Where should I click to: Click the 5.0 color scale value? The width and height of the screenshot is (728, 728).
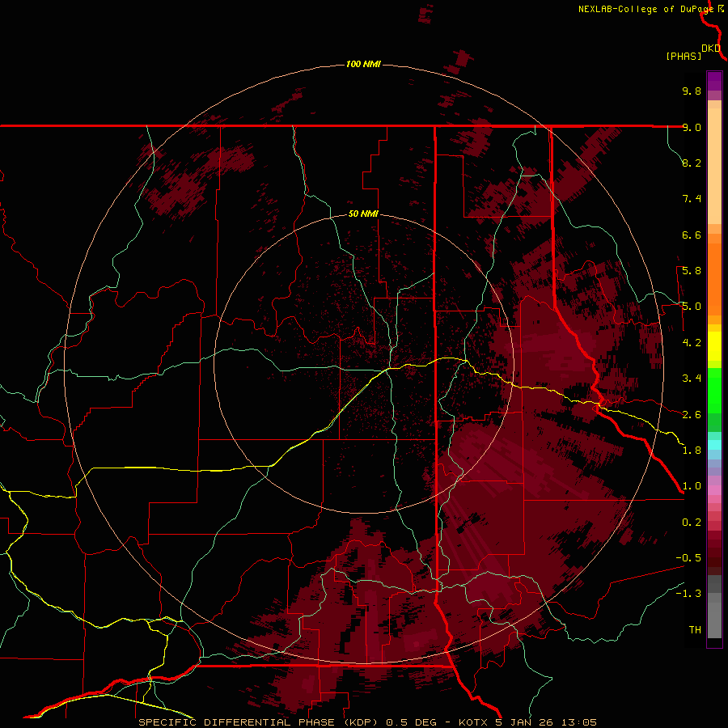coord(692,307)
